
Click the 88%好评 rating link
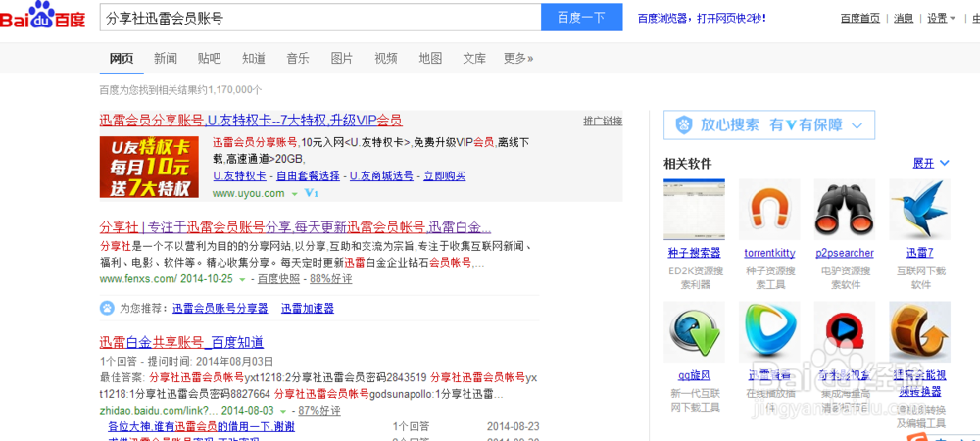tap(330, 279)
